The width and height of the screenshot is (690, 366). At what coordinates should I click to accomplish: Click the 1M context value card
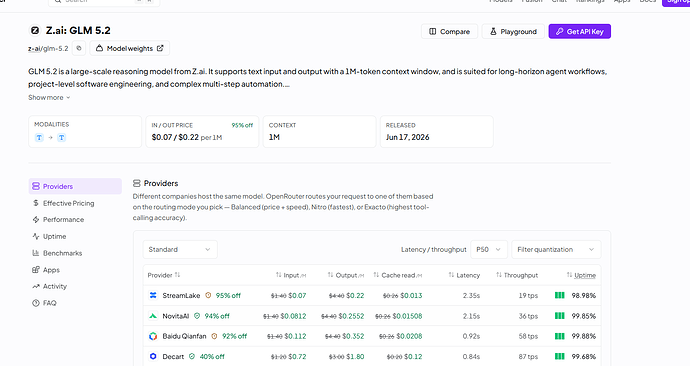tap(319, 132)
